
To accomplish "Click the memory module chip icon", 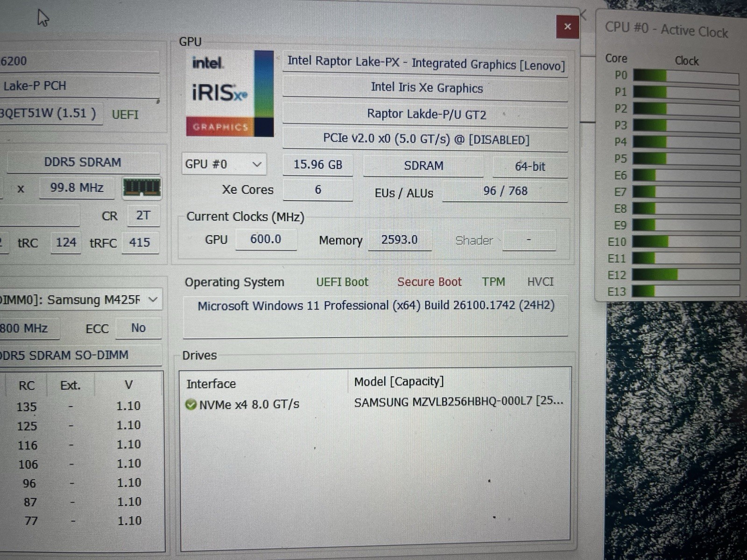I will tap(142, 188).
